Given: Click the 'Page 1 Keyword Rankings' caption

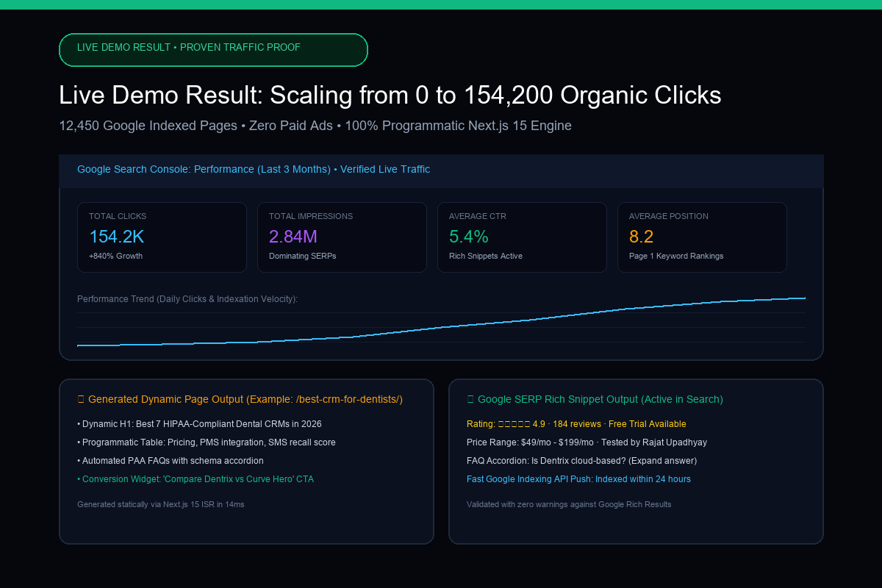Looking at the screenshot, I should 676,257.
